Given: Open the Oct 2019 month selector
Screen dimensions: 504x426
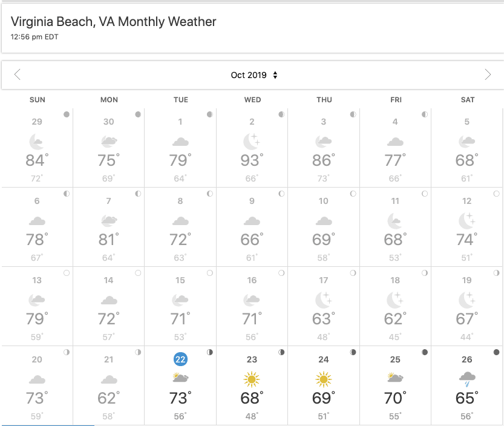Looking at the screenshot, I should click(x=254, y=75).
